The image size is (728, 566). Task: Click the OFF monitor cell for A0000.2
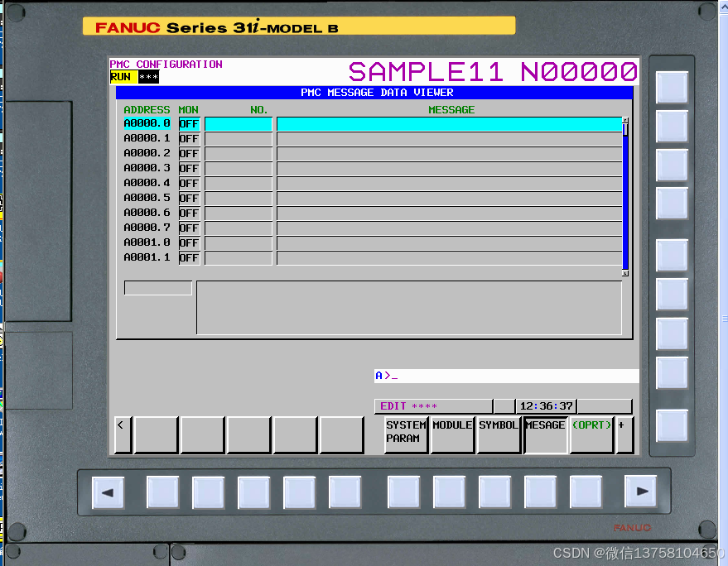pos(189,154)
